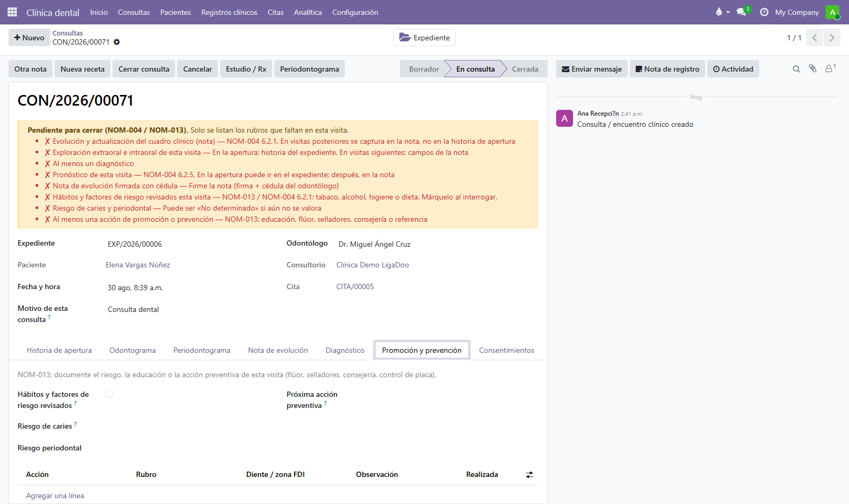
Task: Open the Registros clínicos menu
Action: (229, 12)
